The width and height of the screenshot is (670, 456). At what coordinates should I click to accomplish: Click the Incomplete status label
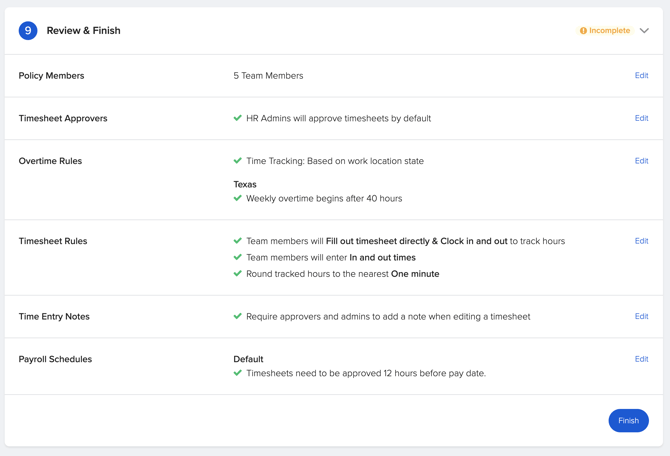[609, 31]
